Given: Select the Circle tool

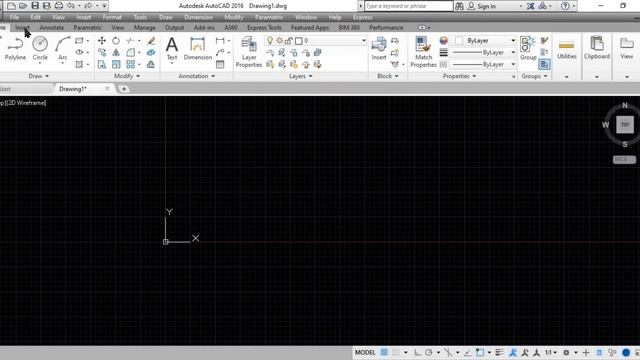Looking at the screenshot, I should click(40, 48).
